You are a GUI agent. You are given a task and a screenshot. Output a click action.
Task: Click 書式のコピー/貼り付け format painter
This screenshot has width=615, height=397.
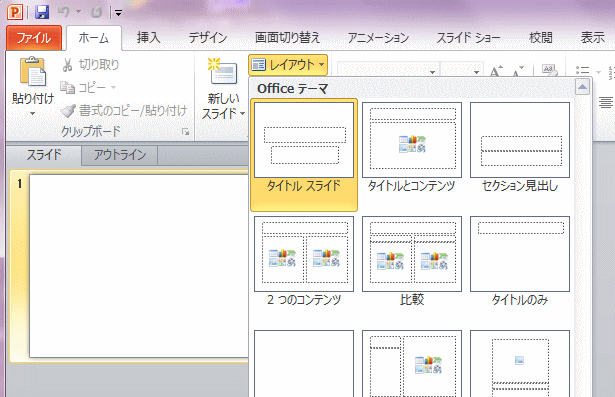[124, 111]
